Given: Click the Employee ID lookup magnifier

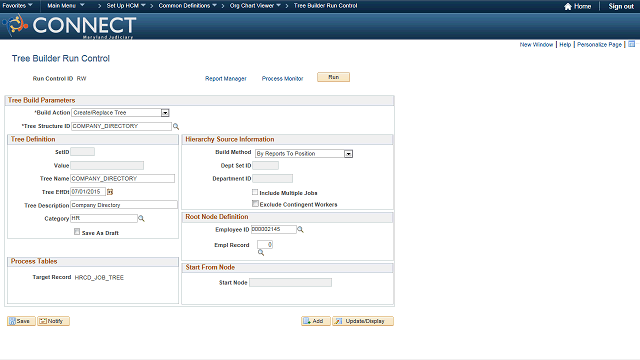Looking at the screenshot, I should (300, 230).
